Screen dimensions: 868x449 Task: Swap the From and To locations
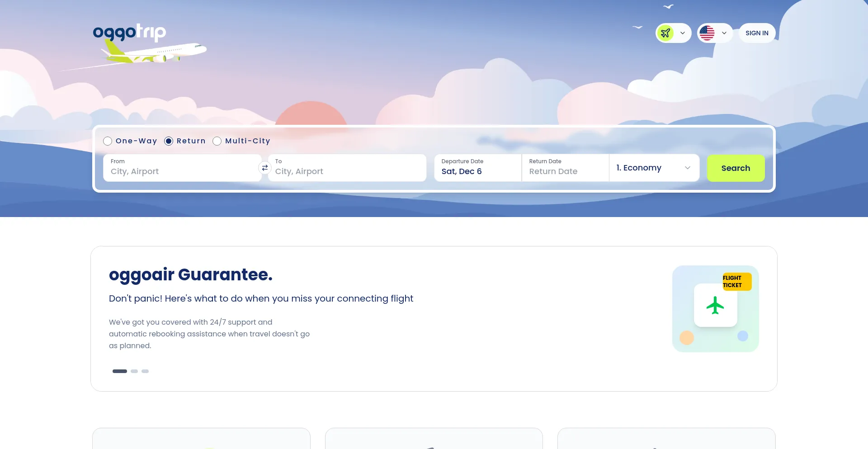point(265,168)
